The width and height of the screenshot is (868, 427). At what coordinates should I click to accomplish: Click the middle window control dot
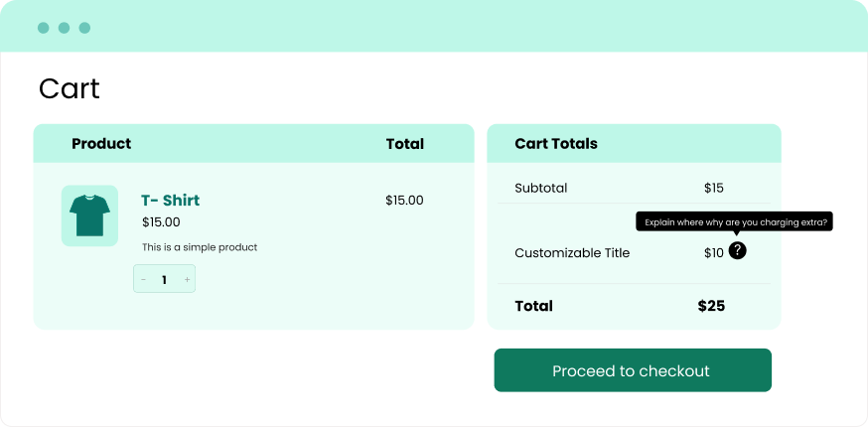coord(64,28)
